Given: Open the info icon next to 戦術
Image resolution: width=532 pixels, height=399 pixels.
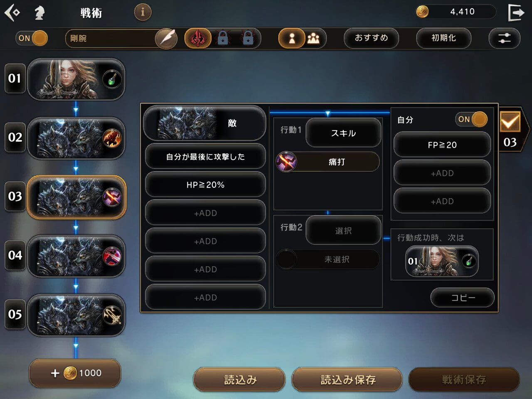Looking at the screenshot, I should 143,12.
